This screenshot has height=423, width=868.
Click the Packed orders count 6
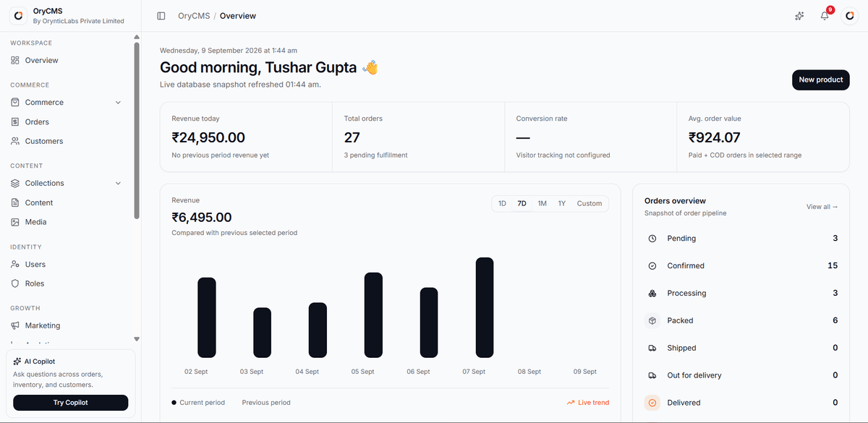[x=835, y=320]
